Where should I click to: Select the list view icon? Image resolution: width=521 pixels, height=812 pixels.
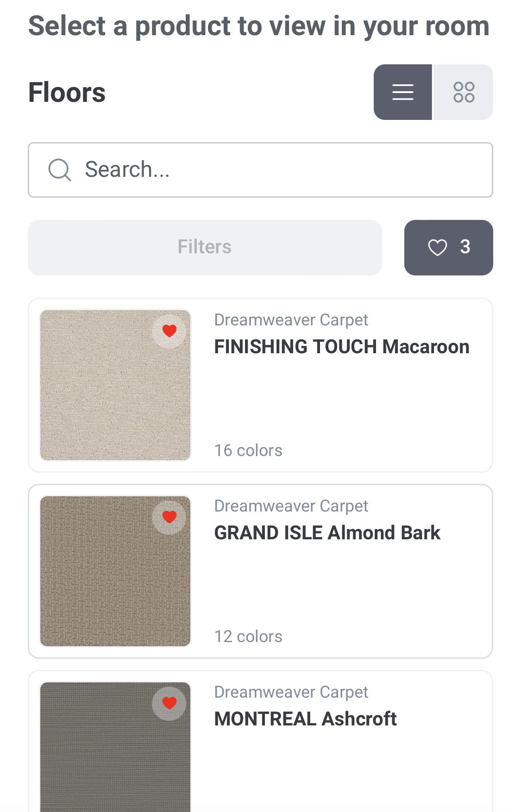tap(402, 92)
